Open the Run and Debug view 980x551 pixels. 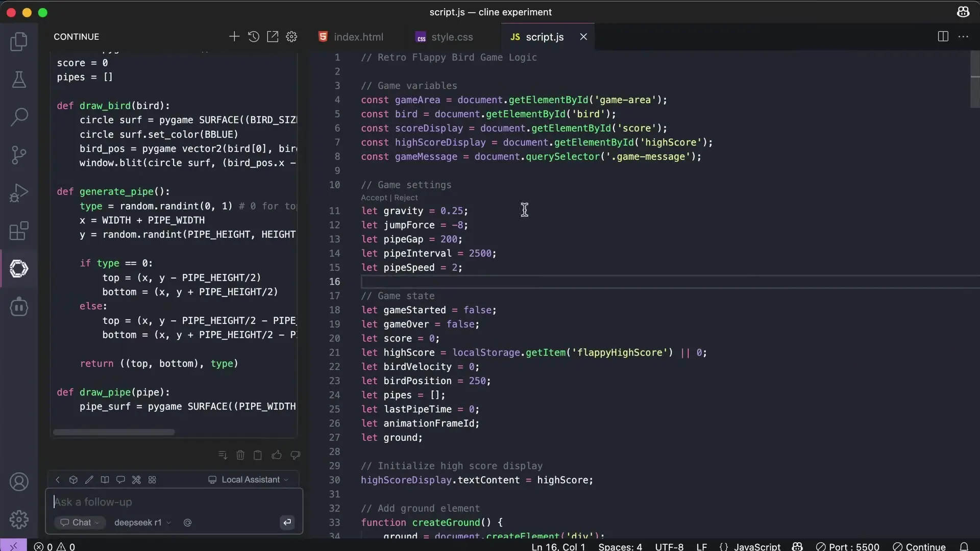[x=19, y=193]
